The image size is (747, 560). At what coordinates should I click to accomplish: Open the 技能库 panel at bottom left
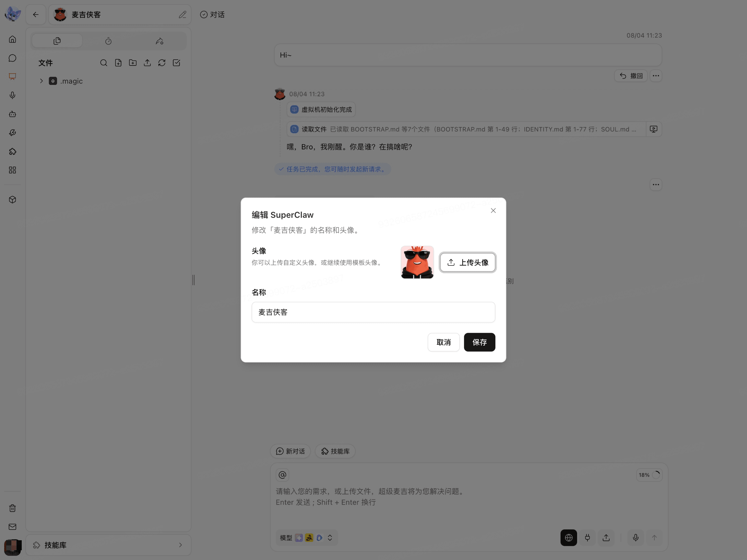pyautogui.click(x=108, y=545)
